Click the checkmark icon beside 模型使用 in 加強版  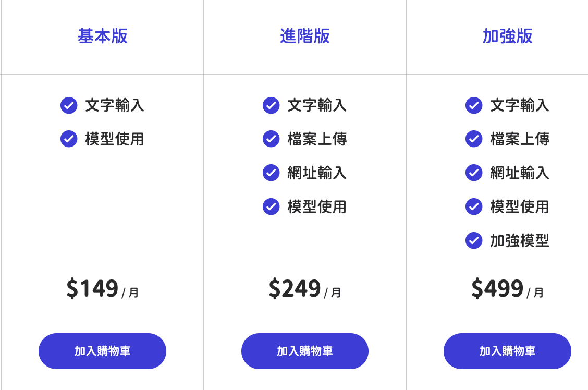tap(474, 206)
